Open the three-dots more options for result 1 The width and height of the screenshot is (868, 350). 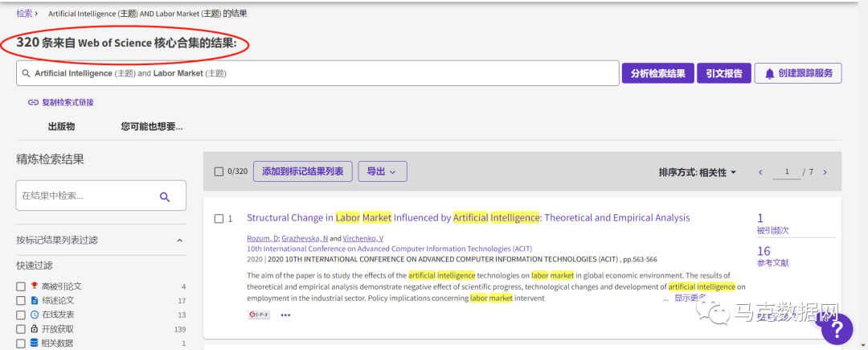pyautogui.click(x=285, y=315)
